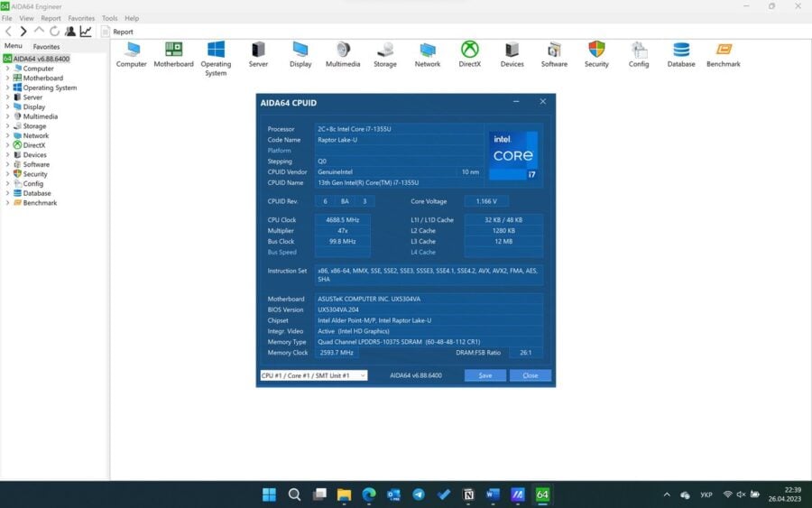
Task: Click the Up level arrow in toolbar
Action: [39, 32]
